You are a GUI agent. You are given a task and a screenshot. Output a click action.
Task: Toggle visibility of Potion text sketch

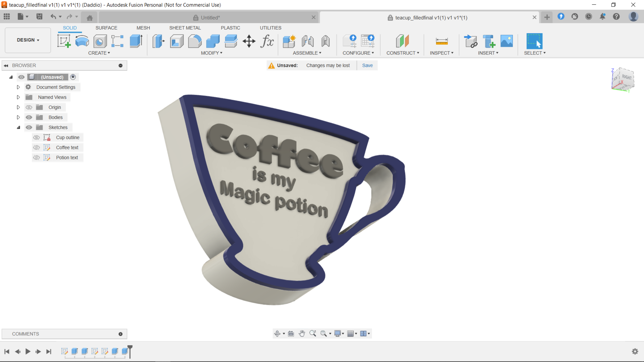[x=36, y=158]
